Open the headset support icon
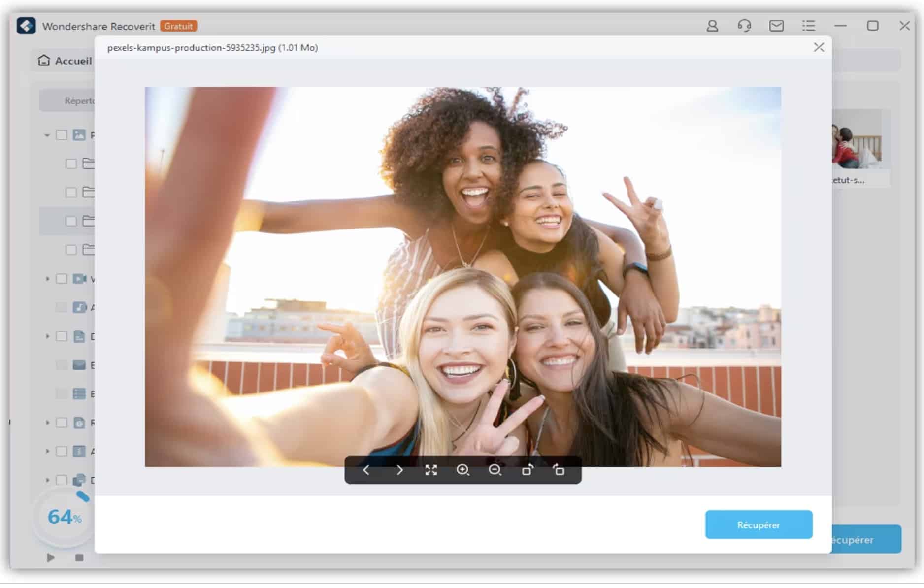This screenshot has height=588, width=924. coord(744,26)
